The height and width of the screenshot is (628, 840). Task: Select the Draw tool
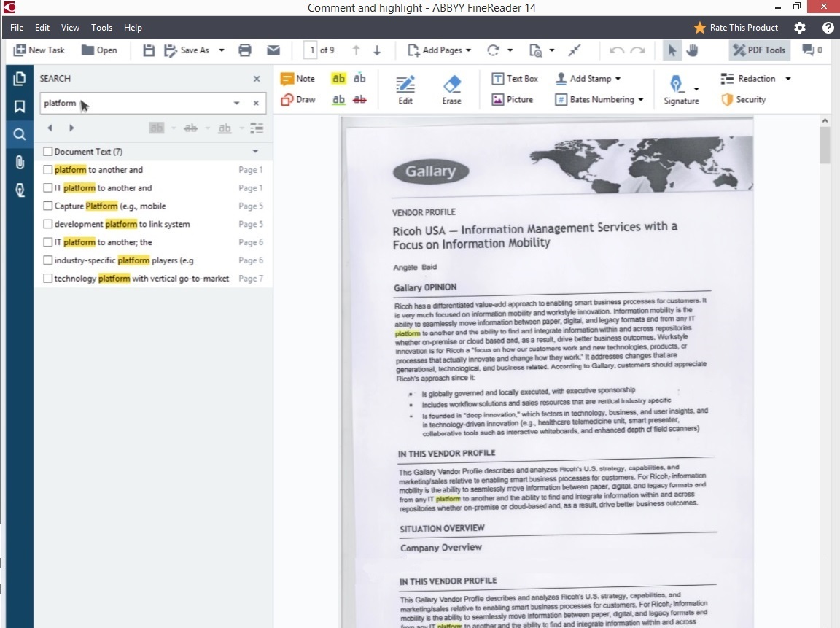tap(297, 100)
